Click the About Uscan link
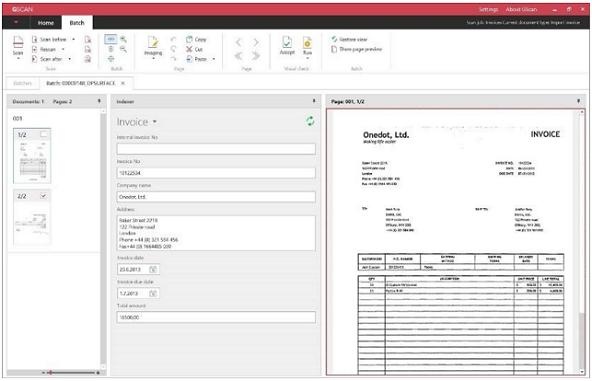Viewport: 592px width, 381px height. click(521, 9)
